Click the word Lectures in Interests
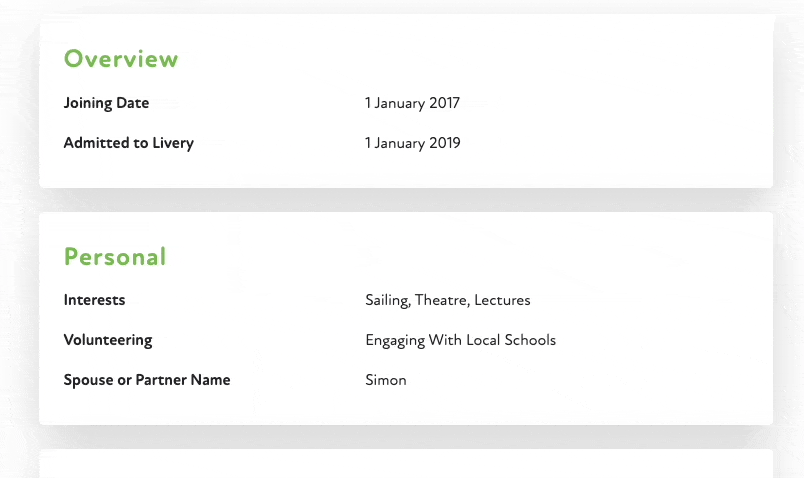804x478 pixels. pyautogui.click(x=502, y=300)
